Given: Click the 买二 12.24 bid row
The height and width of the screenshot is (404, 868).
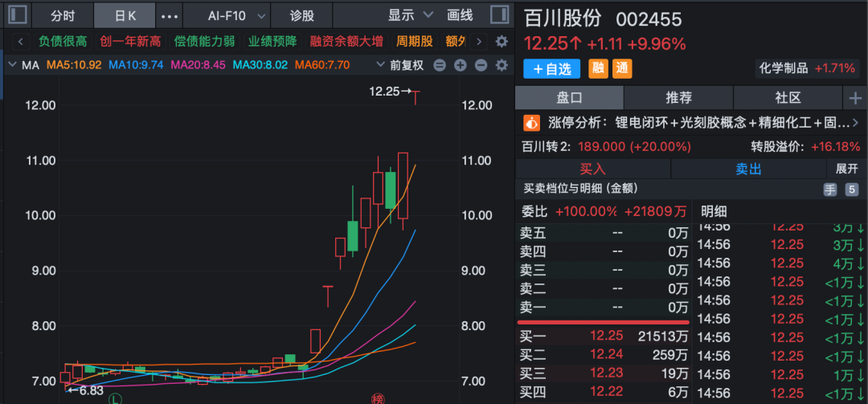Looking at the screenshot, I should pyautogui.click(x=604, y=355).
